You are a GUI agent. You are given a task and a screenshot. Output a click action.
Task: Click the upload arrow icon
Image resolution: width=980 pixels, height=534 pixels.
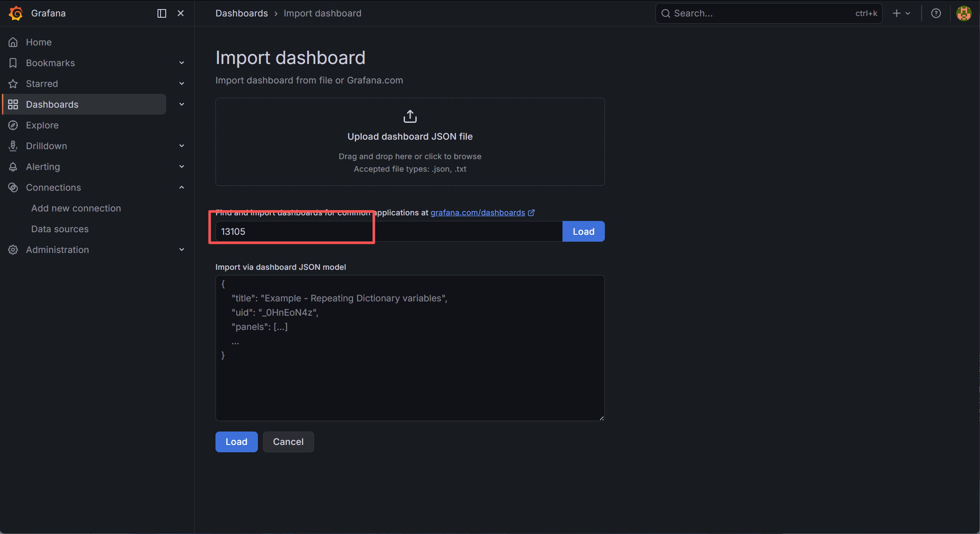tap(410, 116)
